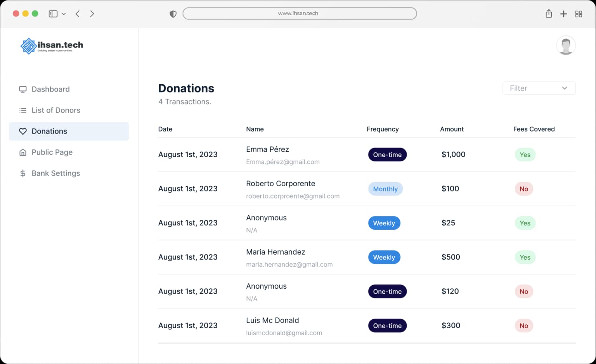The image size is (596, 364).
Task: Open the Public Page menu item
Action: (x=52, y=153)
